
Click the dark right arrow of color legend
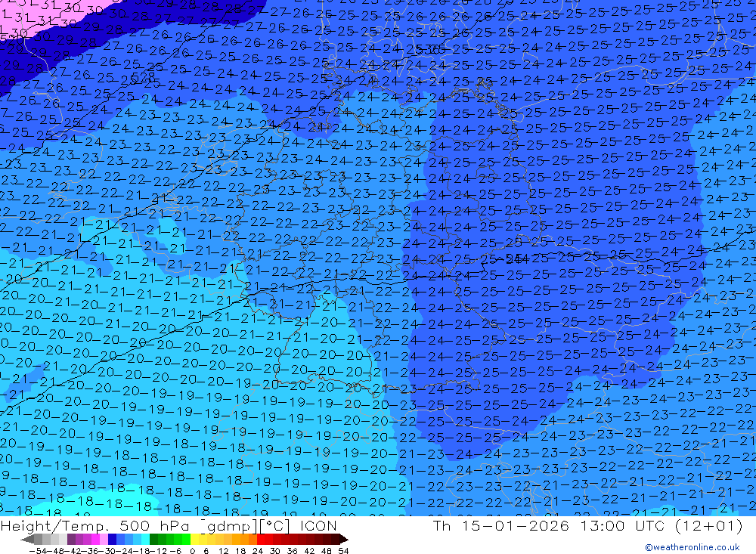[344, 540]
